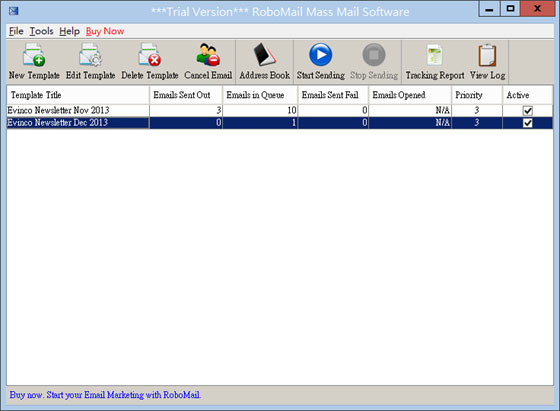Click N/A Emails Opened cell for Dec 2013

click(x=410, y=123)
